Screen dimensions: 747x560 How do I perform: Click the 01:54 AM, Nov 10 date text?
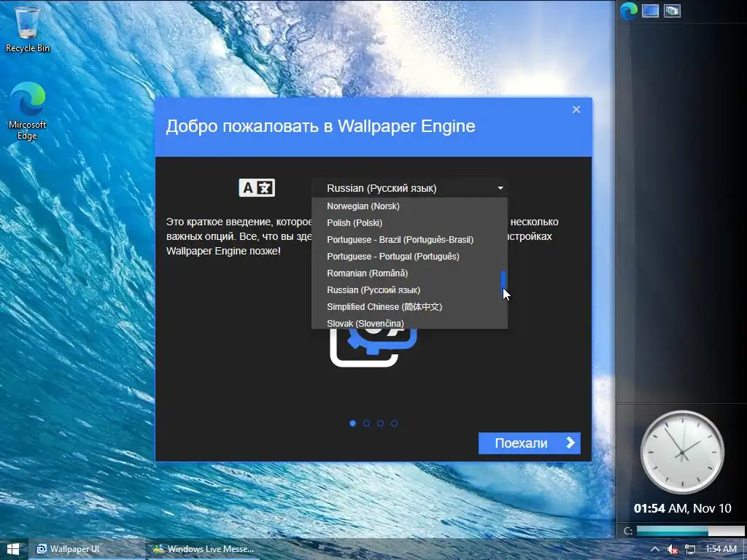coord(682,508)
